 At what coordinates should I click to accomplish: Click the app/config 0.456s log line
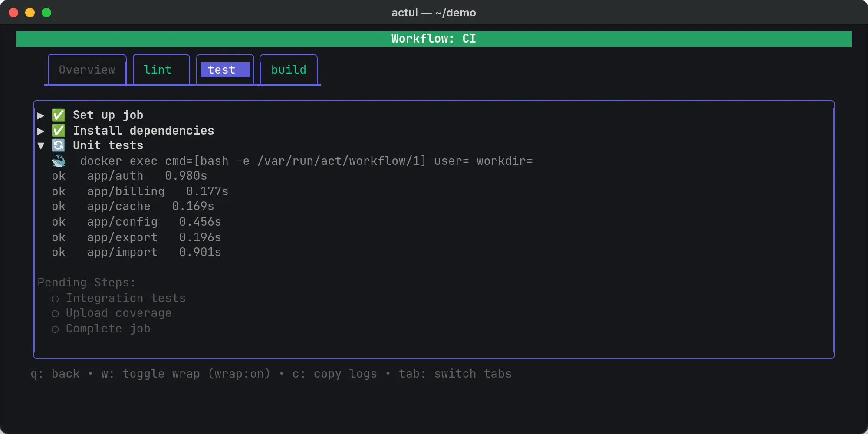pos(137,222)
